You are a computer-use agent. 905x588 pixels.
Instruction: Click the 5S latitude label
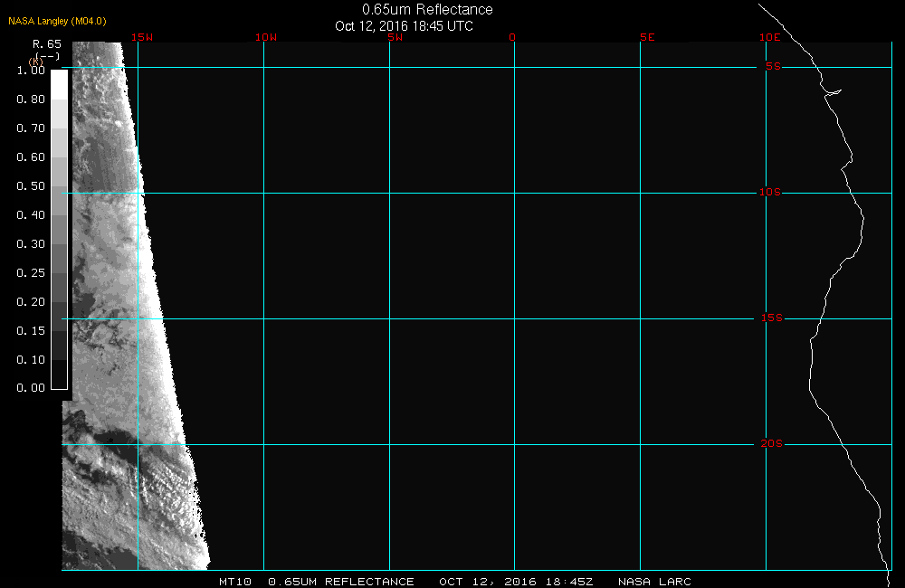(x=772, y=67)
